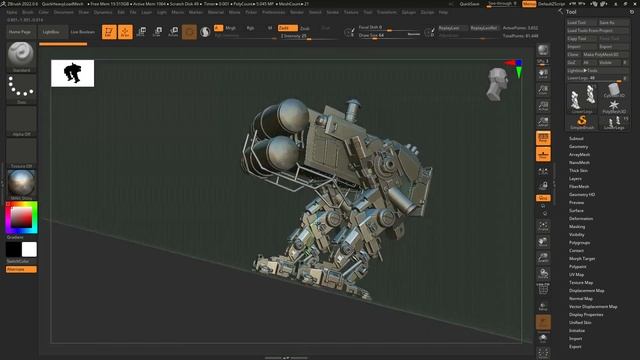Toggle the PolyF line fill button
The height and width of the screenshot is (360, 640).
[x=543, y=289]
